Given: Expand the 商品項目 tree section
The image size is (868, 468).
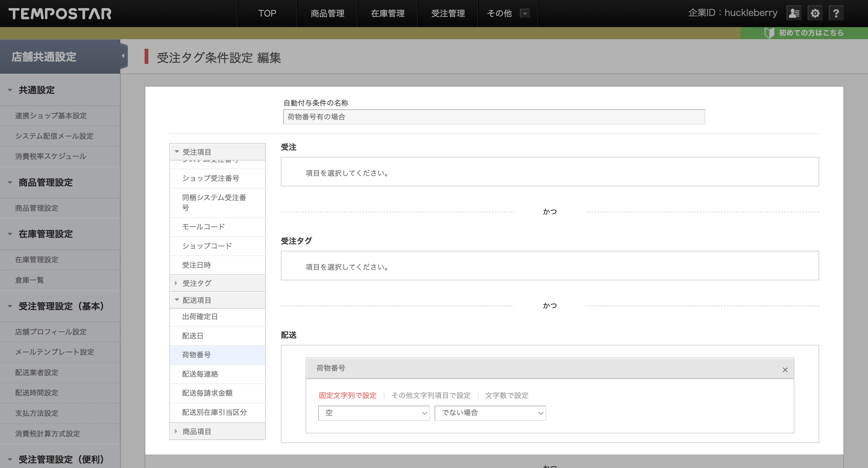Looking at the screenshot, I should click(197, 431).
